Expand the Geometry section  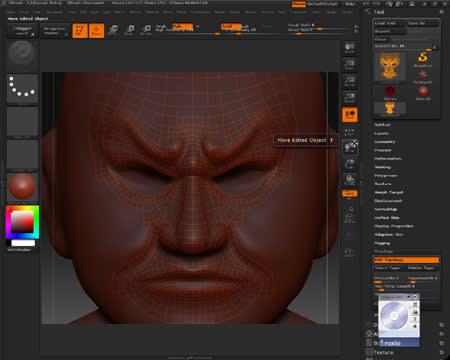click(x=385, y=142)
